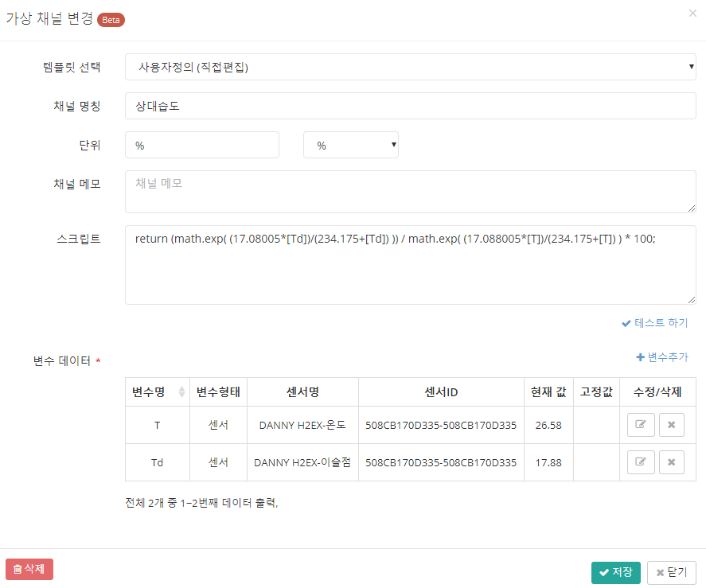Click the 테스트 하기 link

[655, 323]
